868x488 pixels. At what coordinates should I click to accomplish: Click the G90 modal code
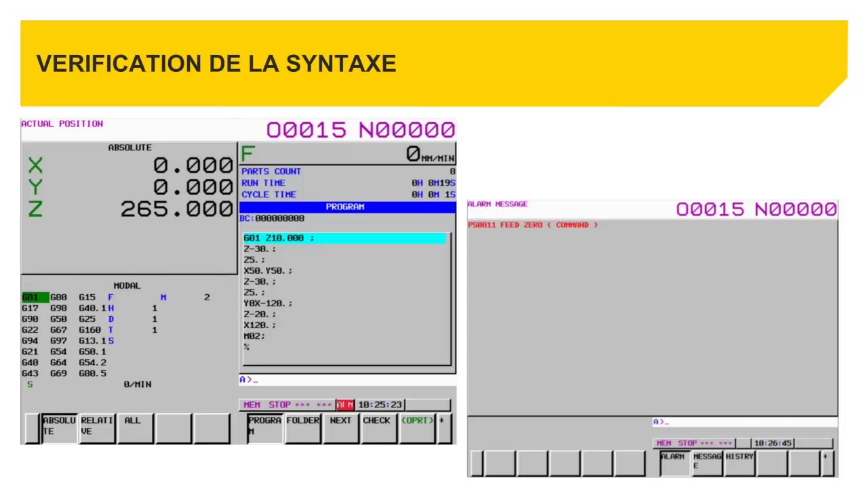(31, 319)
